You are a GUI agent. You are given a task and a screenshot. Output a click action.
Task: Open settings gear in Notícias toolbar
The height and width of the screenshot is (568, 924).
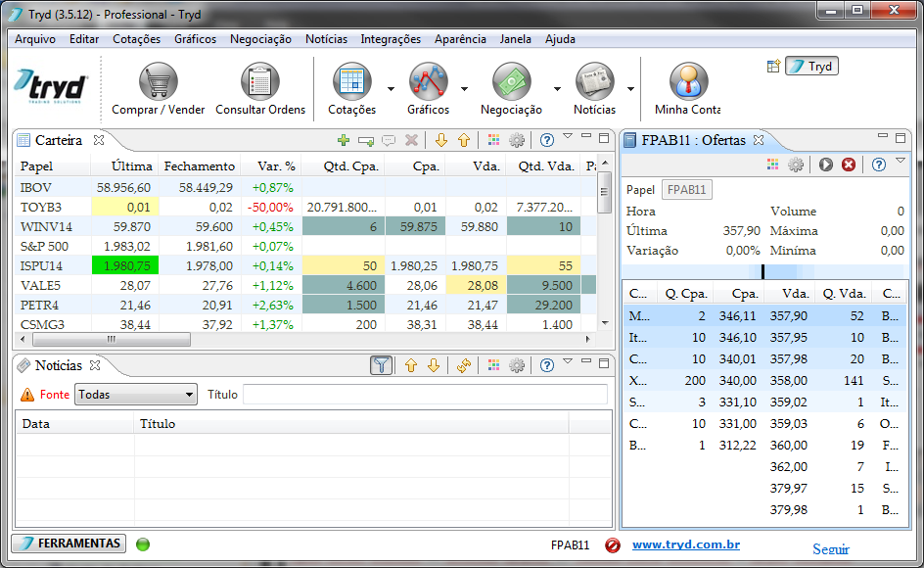coord(517,365)
